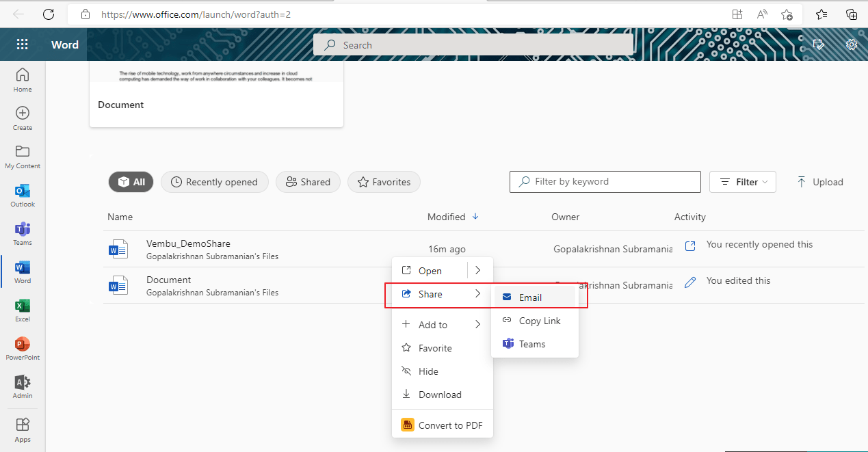Screen dimensions: 868x452
Task: Launch Teams from the sidebar
Action: [23, 233]
